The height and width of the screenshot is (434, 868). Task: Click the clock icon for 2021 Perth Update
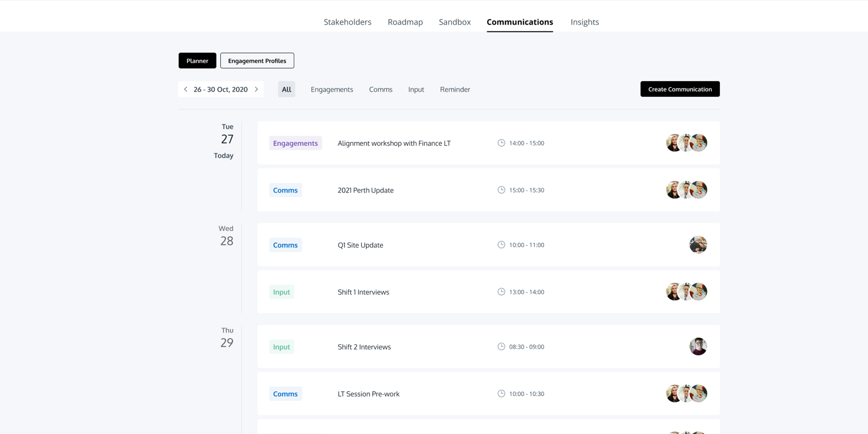pyautogui.click(x=501, y=190)
